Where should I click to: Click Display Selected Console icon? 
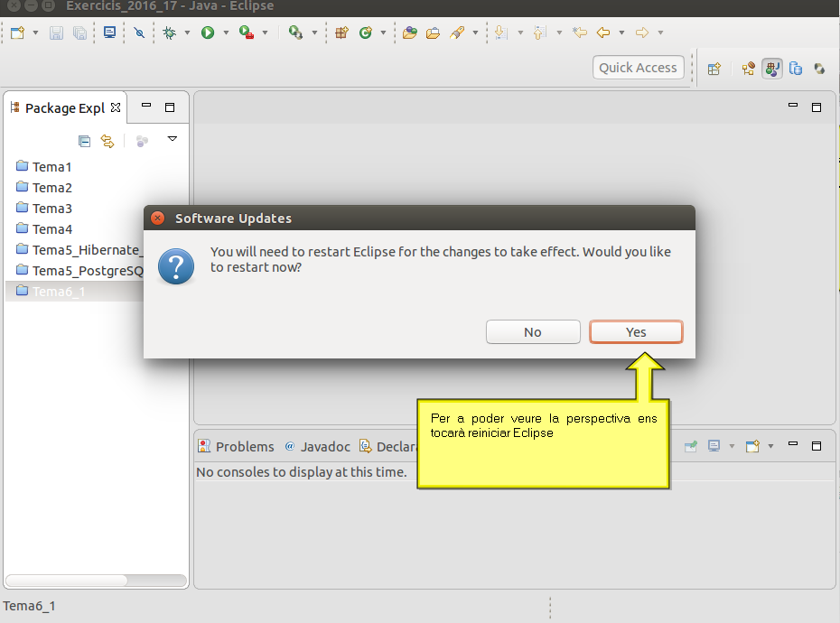click(714, 446)
